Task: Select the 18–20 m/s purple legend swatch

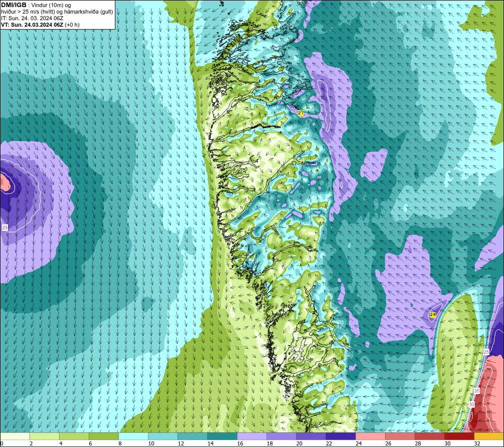Action: click(x=282, y=436)
